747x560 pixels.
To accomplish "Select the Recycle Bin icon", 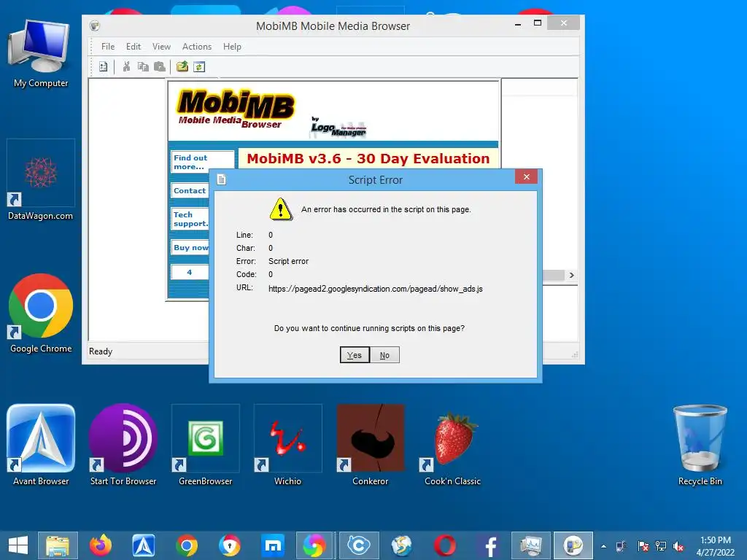I will point(700,445).
